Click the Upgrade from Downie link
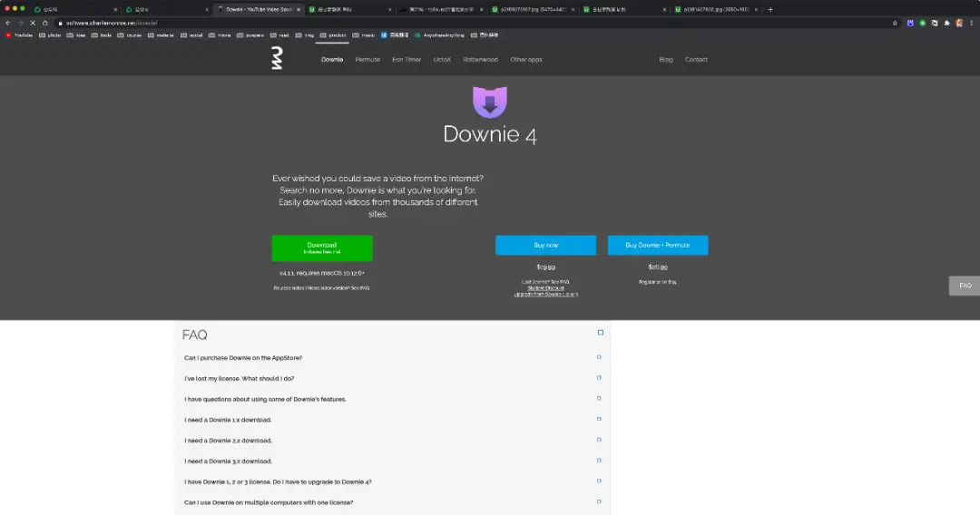This screenshot has height=515, width=980. click(x=545, y=294)
